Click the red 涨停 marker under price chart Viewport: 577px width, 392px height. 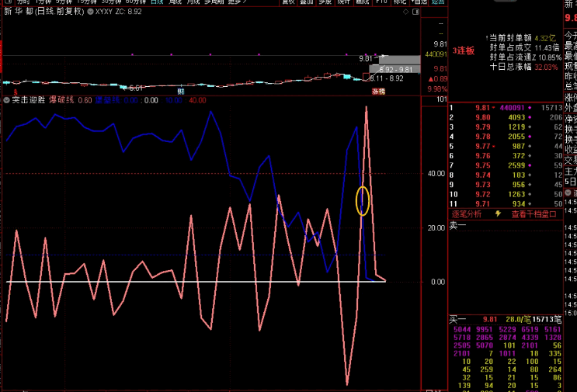(x=377, y=92)
